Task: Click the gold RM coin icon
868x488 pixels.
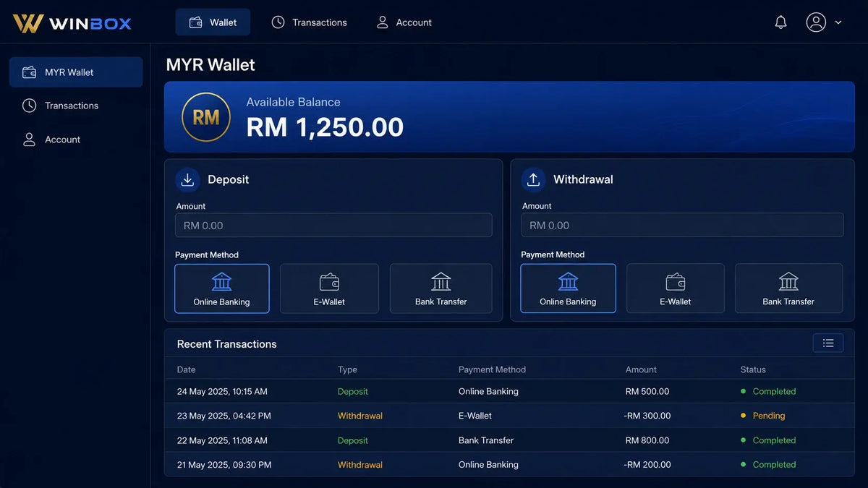Action: [206, 117]
